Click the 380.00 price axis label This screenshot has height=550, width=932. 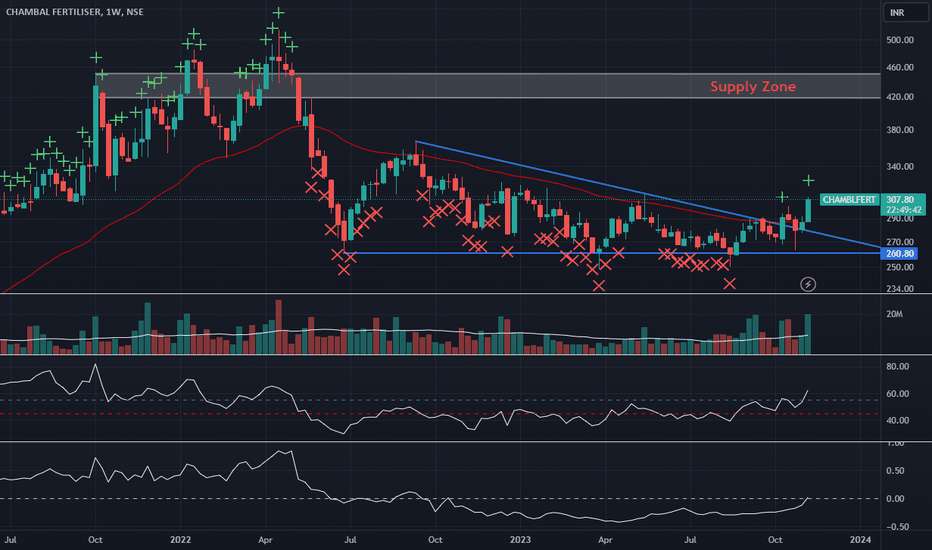click(x=899, y=130)
